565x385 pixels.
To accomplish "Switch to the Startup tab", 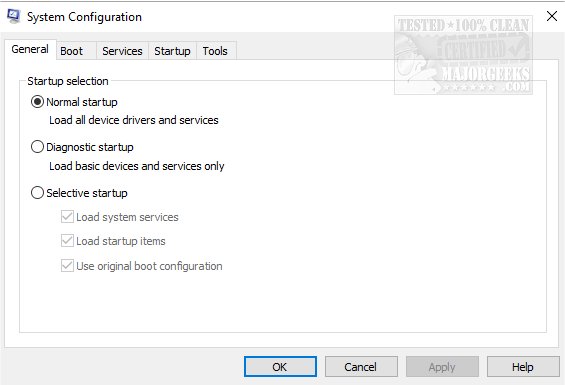I will 172,51.
